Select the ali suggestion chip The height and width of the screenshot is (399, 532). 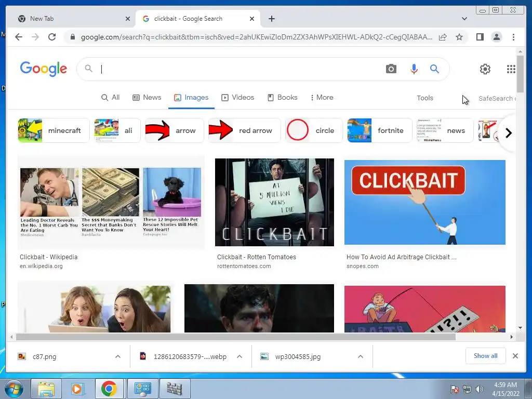117,130
